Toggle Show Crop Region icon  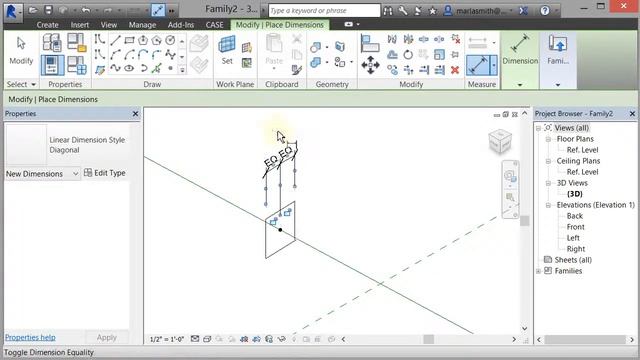(256, 339)
